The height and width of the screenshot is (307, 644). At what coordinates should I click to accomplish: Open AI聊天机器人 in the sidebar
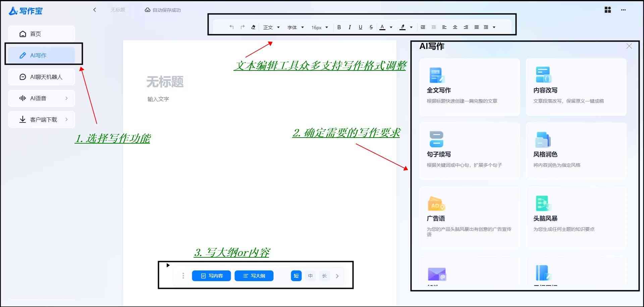42,77
